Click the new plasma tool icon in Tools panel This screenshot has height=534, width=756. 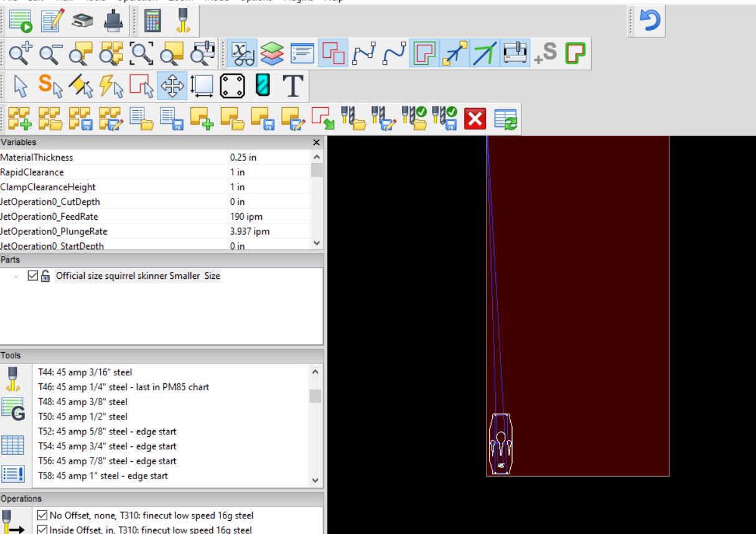pyautogui.click(x=12, y=378)
